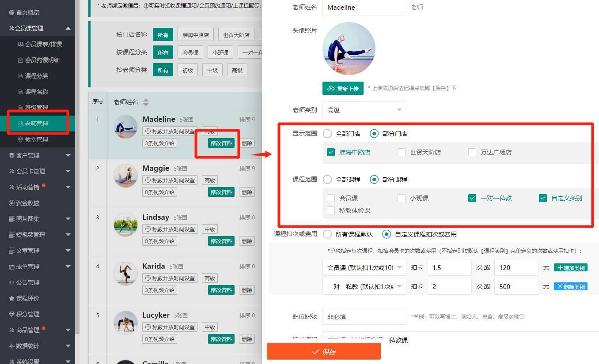Filter course category by 小班课

click(220, 53)
